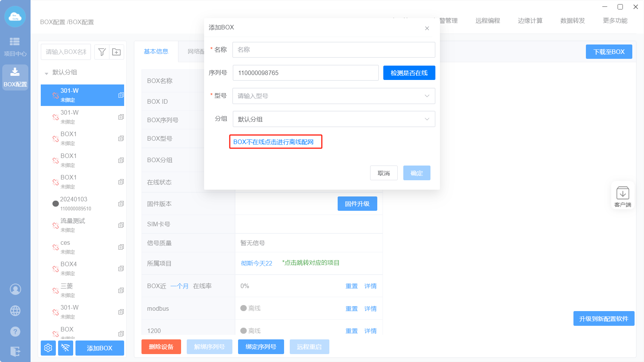This screenshot has width=644, height=362.
Task: Click the copy icon beside 20240103
Action: [x=121, y=204]
